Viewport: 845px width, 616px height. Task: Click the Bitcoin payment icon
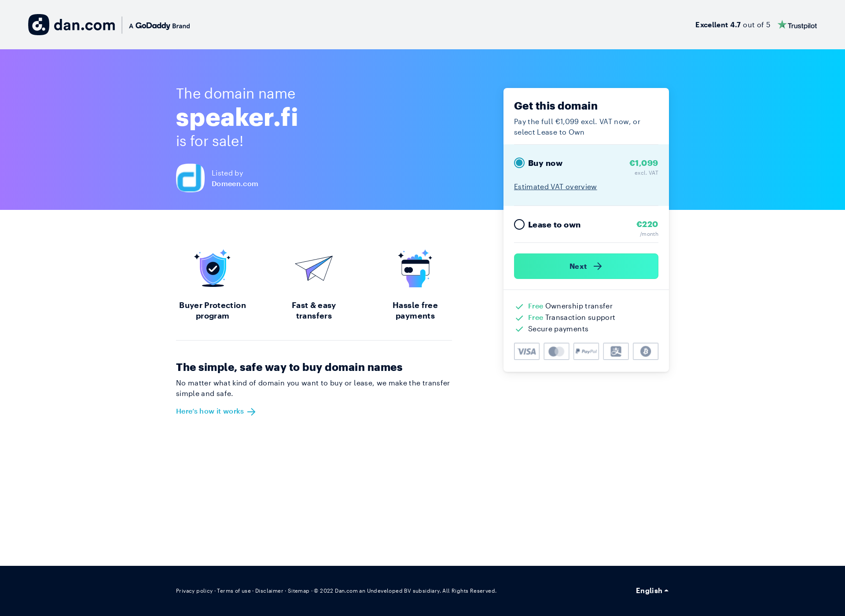click(x=646, y=351)
